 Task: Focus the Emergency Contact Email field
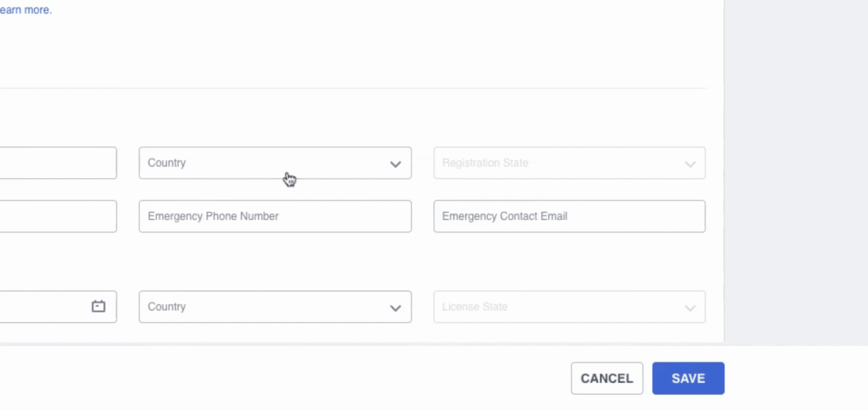(x=569, y=216)
